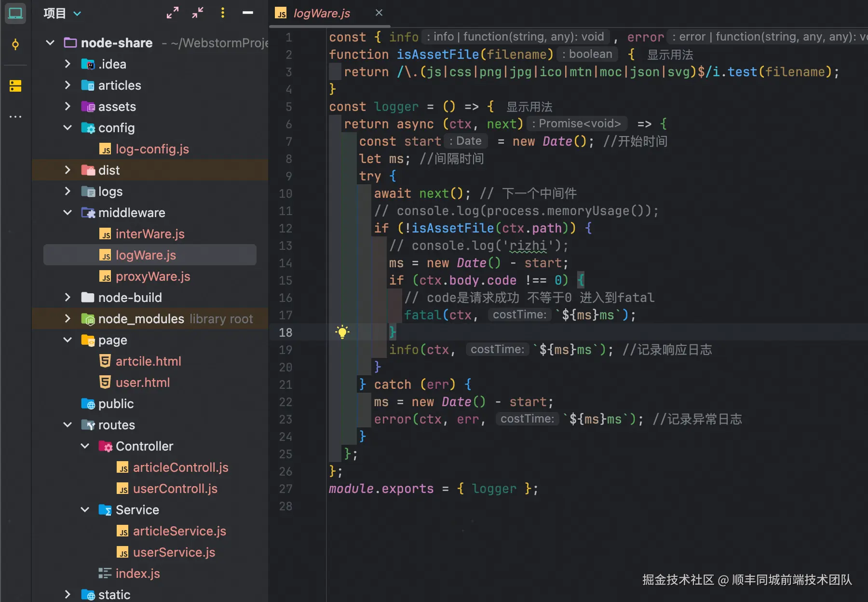
Task: Click the Service folder icon
Action: click(x=105, y=510)
